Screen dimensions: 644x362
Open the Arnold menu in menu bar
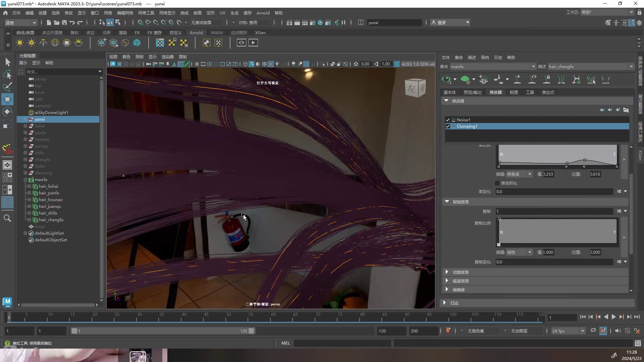(x=263, y=13)
